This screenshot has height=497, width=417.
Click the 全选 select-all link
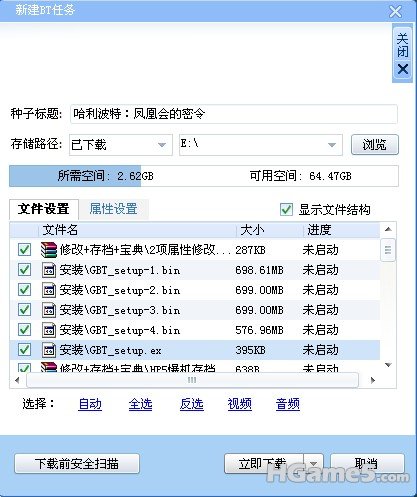click(x=140, y=404)
